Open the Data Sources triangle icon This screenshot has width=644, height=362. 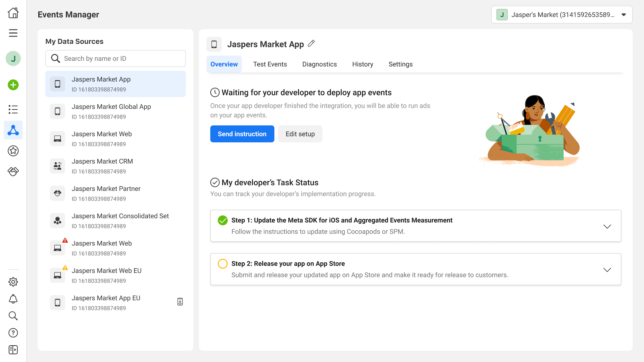[x=13, y=130]
